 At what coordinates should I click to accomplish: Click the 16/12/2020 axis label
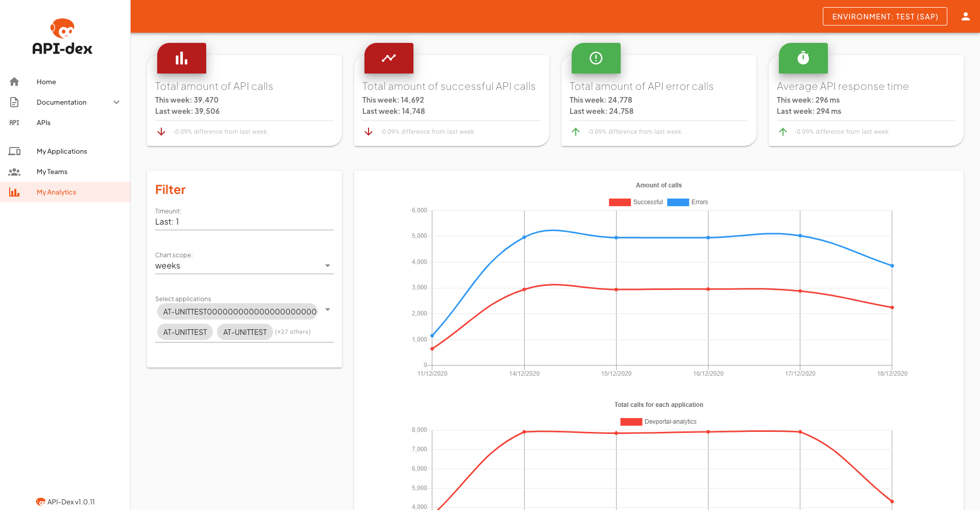[x=708, y=374]
